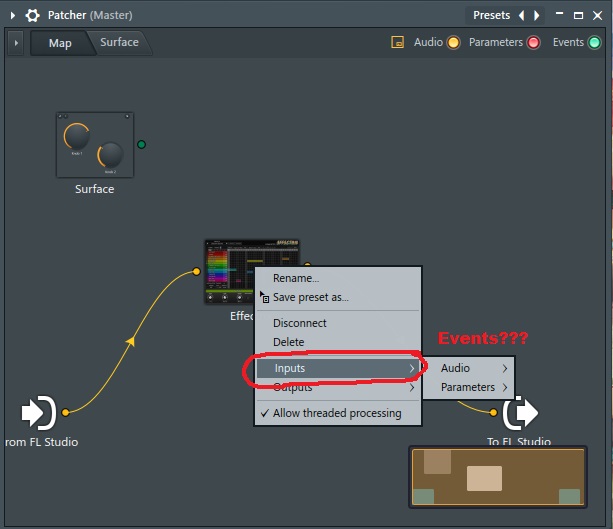Viewport: 613px width, 529px height.
Task: Toggle Events connections visibility
Action: [594, 42]
